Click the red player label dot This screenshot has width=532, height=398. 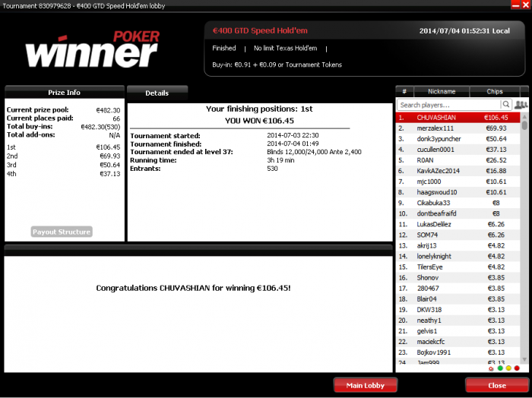pos(516,368)
